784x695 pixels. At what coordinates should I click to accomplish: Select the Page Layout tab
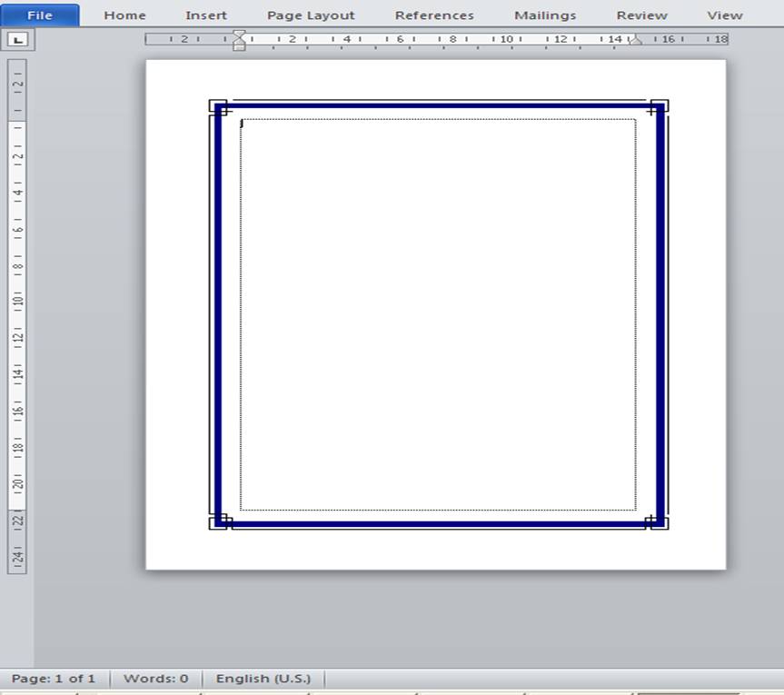[310, 15]
